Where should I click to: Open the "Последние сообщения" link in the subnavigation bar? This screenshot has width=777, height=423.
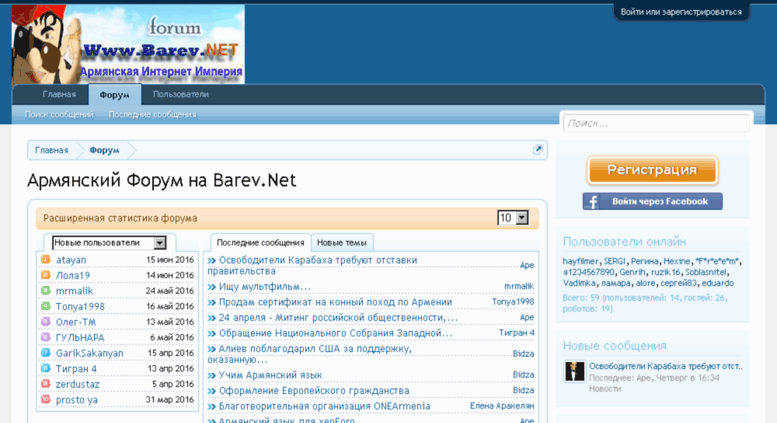(x=152, y=115)
